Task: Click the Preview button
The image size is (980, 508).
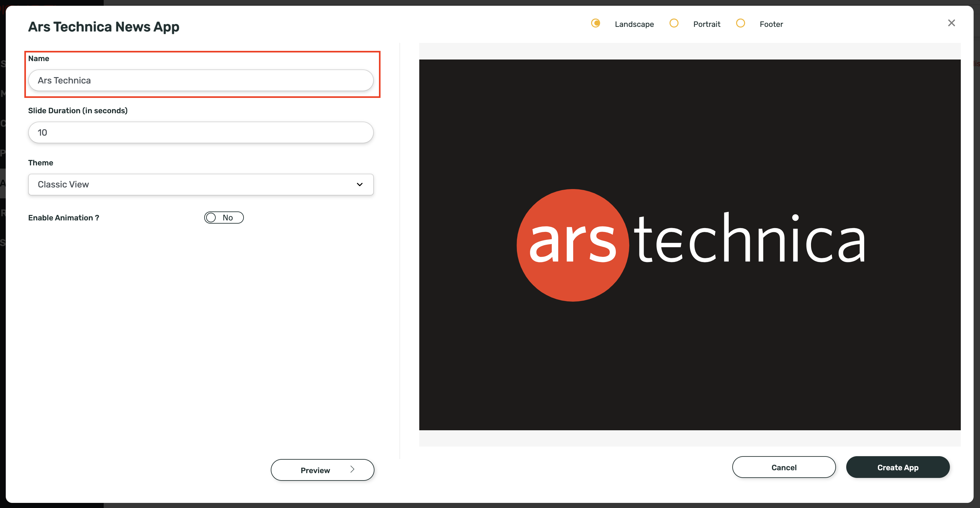Action: pyautogui.click(x=322, y=470)
